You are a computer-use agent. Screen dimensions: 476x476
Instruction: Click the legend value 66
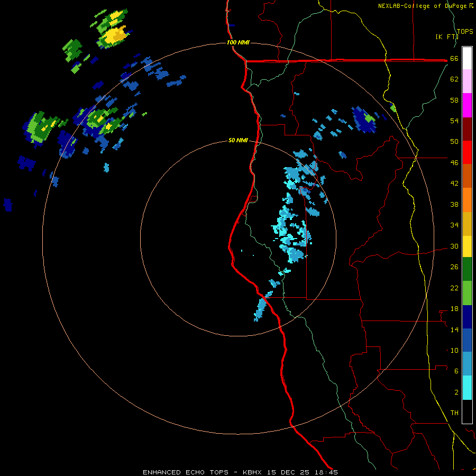(x=454, y=59)
